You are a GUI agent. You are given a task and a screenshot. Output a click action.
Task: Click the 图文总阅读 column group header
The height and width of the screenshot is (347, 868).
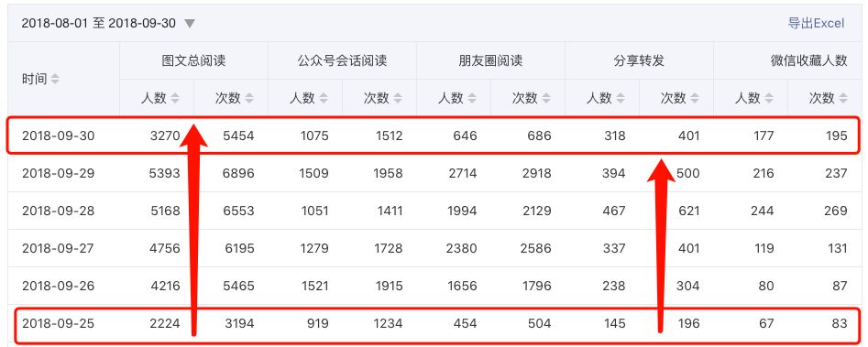(x=193, y=60)
